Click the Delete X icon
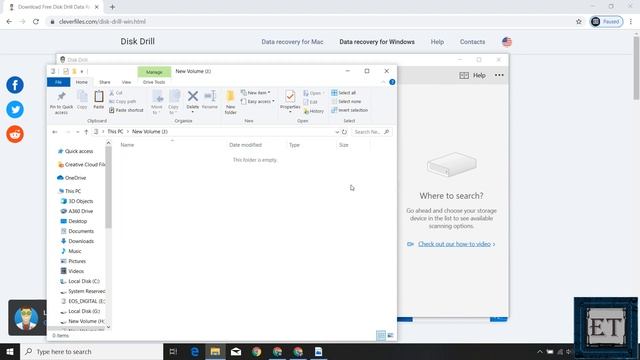 click(x=193, y=96)
